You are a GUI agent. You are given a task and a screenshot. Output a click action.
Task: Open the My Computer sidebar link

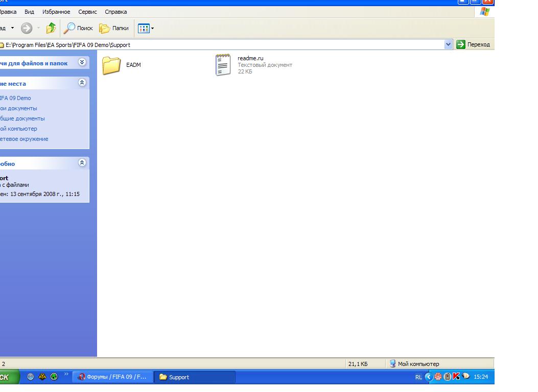click(18, 129)
